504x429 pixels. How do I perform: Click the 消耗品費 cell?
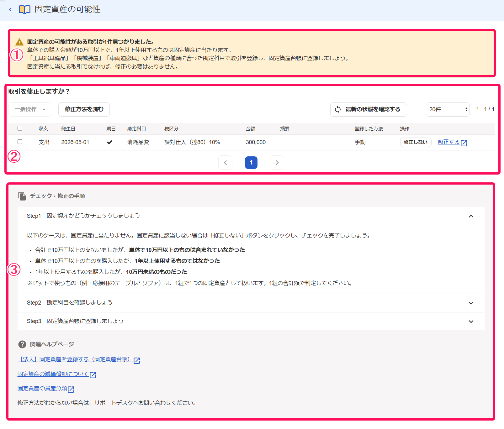click(138, 142)
